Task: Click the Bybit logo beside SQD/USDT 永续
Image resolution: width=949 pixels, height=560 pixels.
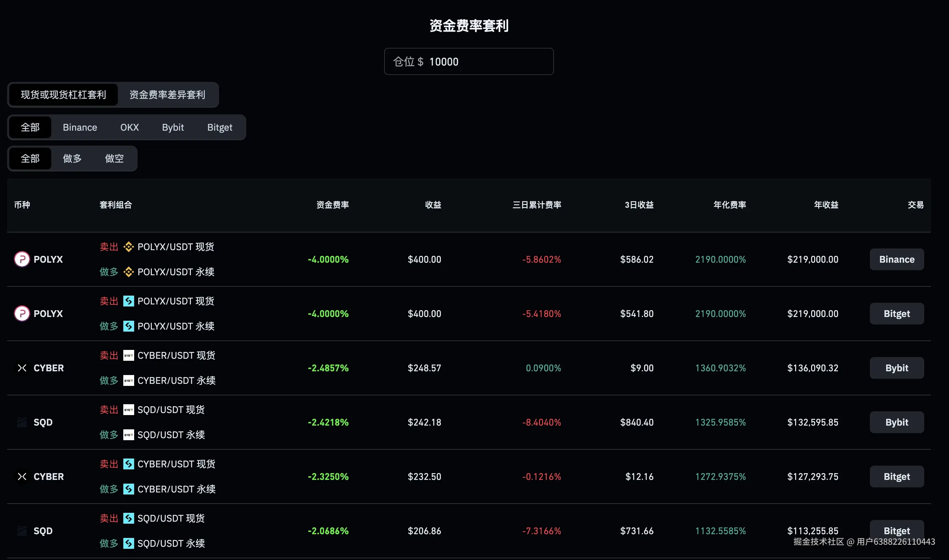Action: tap(129, 435)
